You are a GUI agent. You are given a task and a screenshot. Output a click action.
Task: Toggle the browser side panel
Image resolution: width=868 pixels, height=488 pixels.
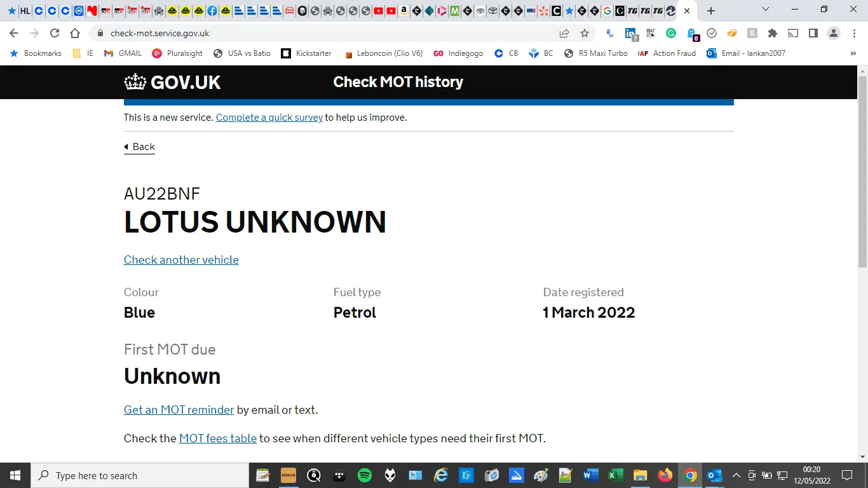pyautogui.click(x=813, y=33)
